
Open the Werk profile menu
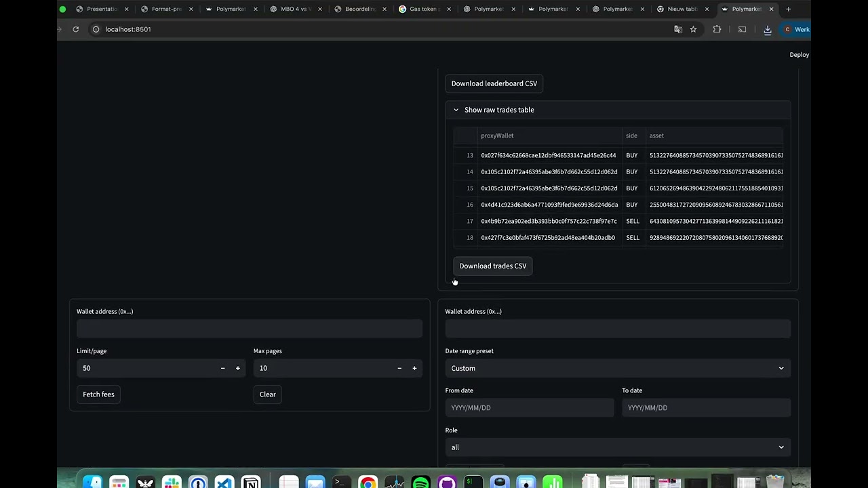pyautogui.click(x=797, y=29)
